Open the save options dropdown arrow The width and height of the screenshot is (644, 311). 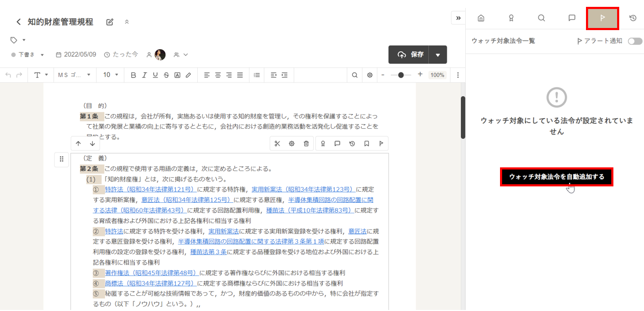(438, 55)
